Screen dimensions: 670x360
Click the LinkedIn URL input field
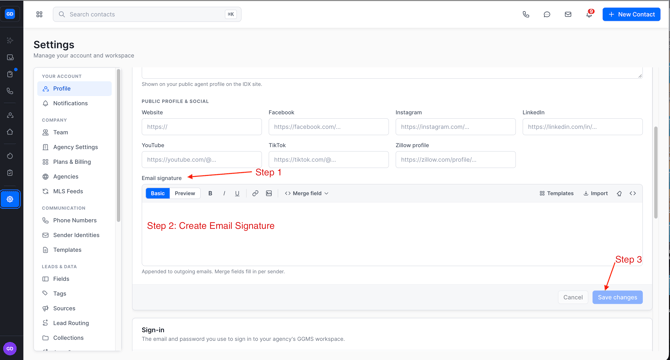point(582,127)
